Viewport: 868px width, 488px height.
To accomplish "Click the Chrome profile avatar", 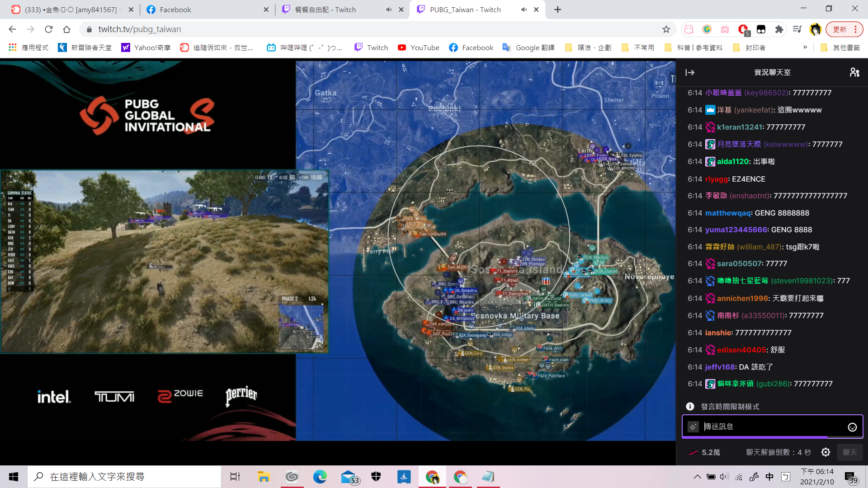I will (815, 29).
